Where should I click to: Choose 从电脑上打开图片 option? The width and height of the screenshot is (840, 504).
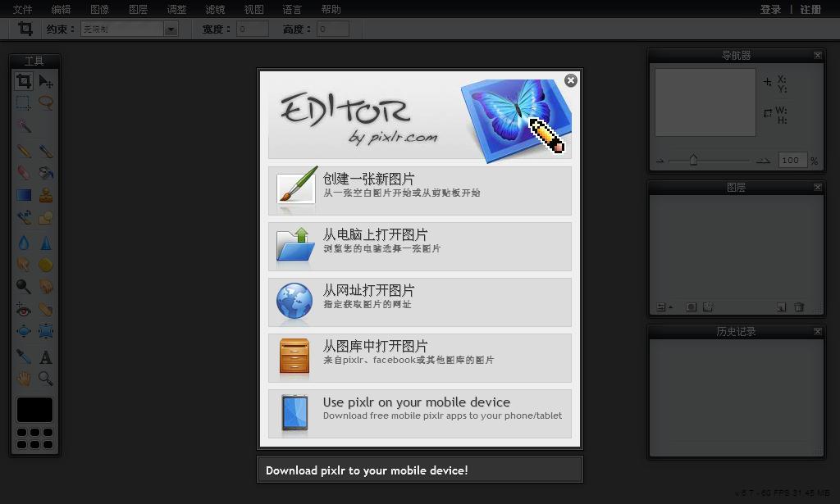point(420,246)
